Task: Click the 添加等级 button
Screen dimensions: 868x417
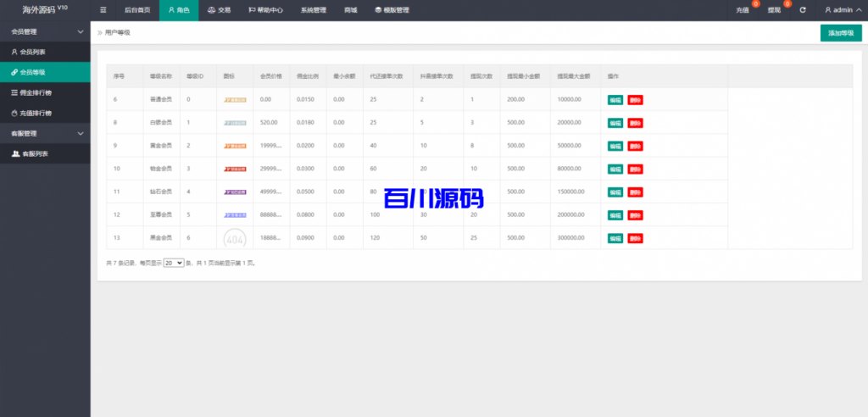Action: click(841, 33)
